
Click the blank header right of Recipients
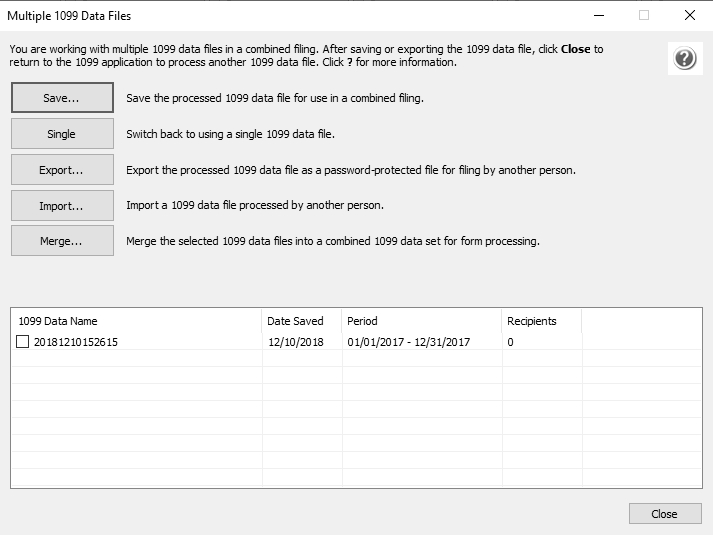click(642, 321)
